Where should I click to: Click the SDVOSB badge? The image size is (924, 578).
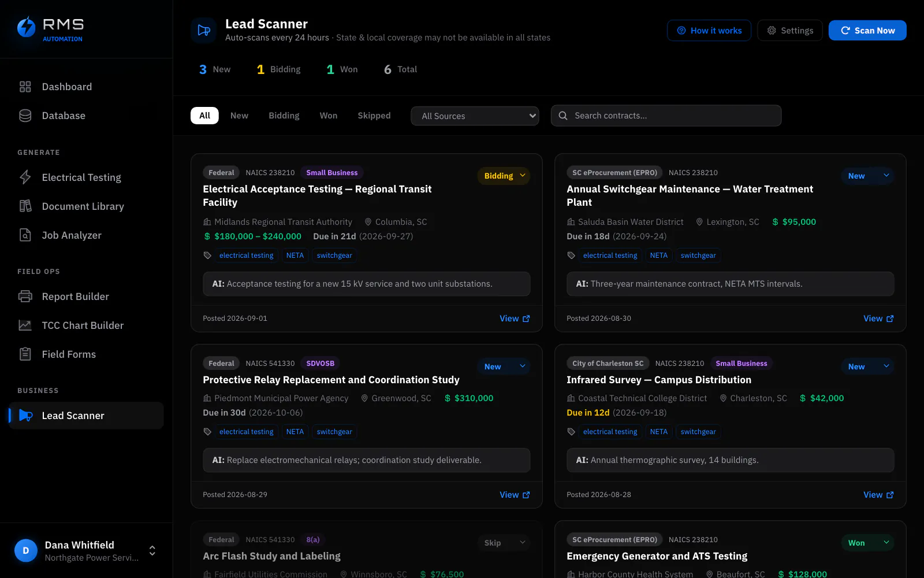point(321,364)
